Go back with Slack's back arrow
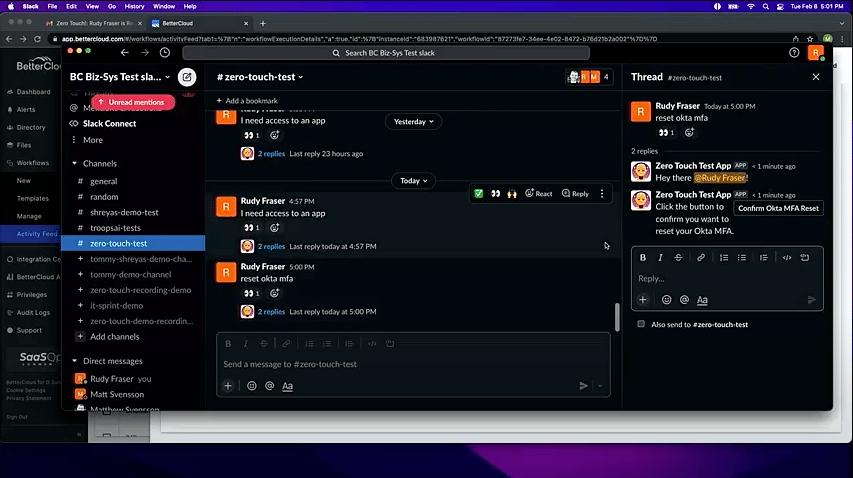Screen dimensions: 853x478 click(125, 53)
